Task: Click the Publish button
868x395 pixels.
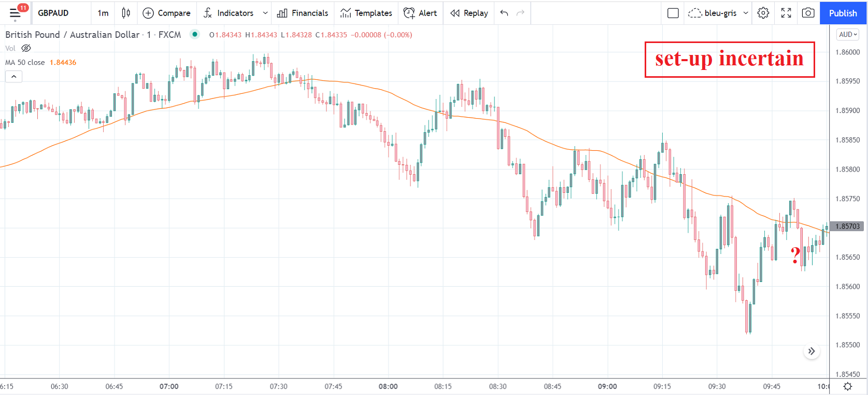Action: (x=843, y=13)
